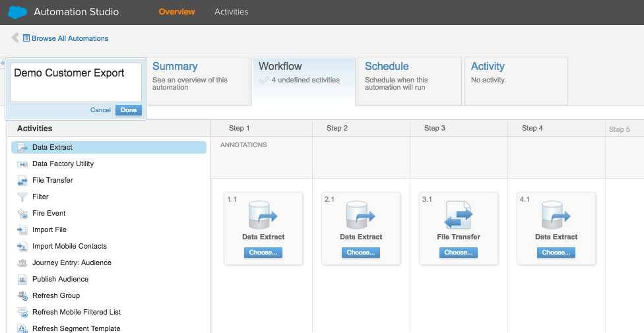Click the checkmark icon in Workflow tab
Viewport: 644px width, 333px height.
[264, 80]
